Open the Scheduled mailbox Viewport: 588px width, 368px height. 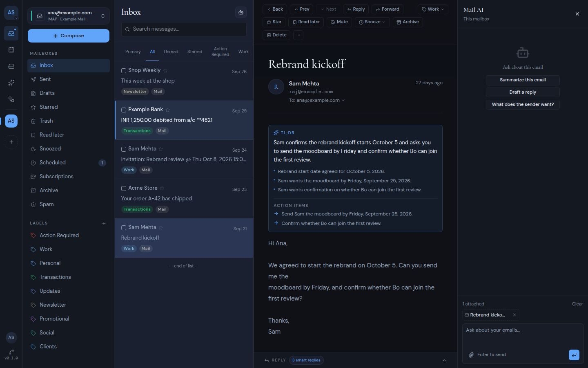pos(69,163)
